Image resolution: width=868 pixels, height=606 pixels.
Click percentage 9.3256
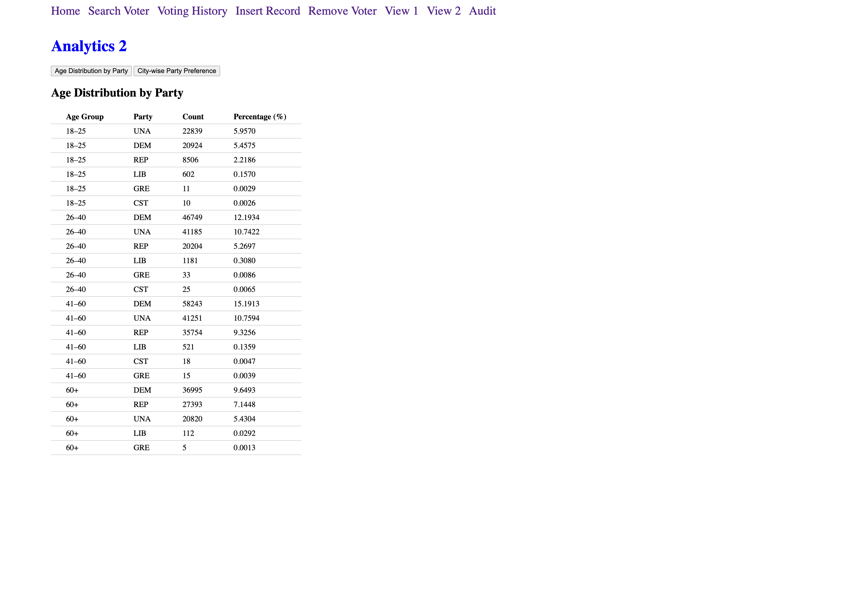pyautogui.click(x=244, y=332)
